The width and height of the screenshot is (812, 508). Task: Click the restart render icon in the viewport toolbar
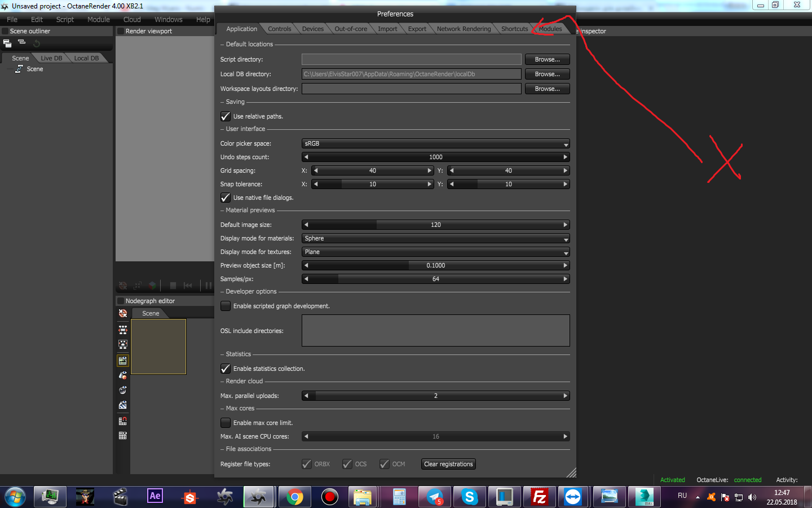pos(188,286)
